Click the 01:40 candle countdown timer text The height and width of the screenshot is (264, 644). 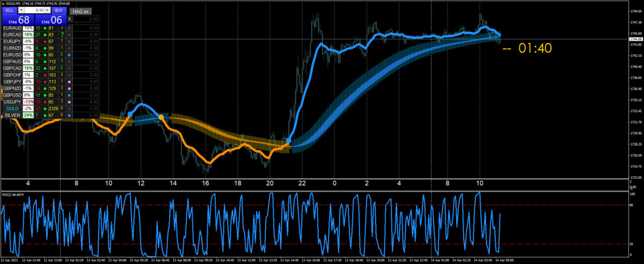tap(535, 48)
